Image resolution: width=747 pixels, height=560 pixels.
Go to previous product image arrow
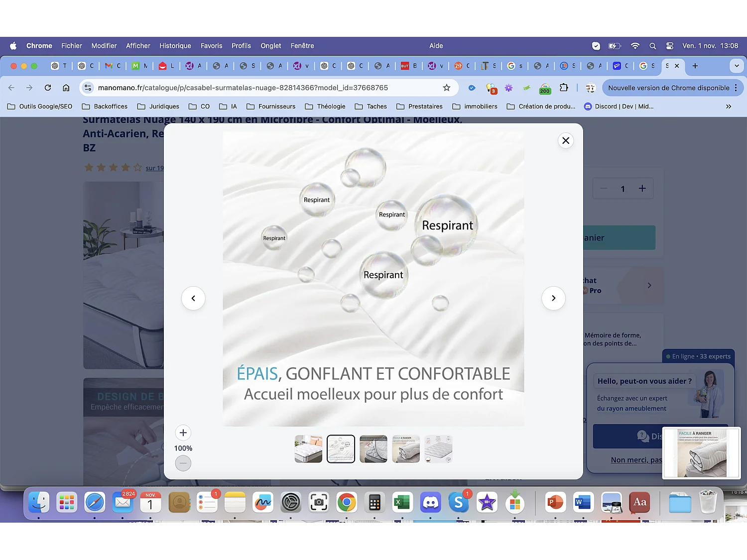point(193,298)
